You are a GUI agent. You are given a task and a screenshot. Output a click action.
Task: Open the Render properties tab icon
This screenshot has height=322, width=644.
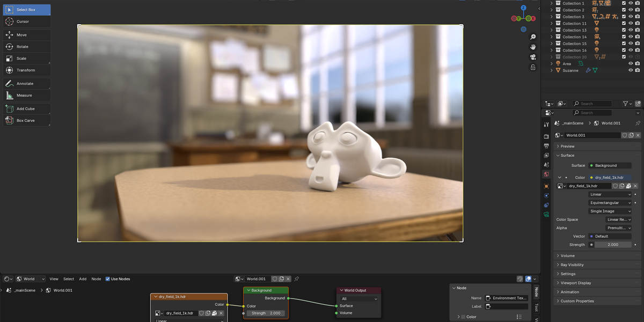pyautogui.click(x=546, y=136)
